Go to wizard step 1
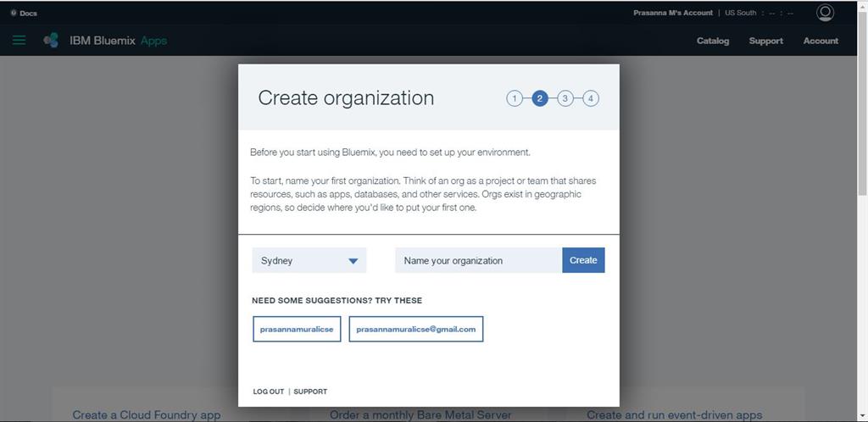Image resolution: width=868 pixels, height=422 pixels. point(515,98)
